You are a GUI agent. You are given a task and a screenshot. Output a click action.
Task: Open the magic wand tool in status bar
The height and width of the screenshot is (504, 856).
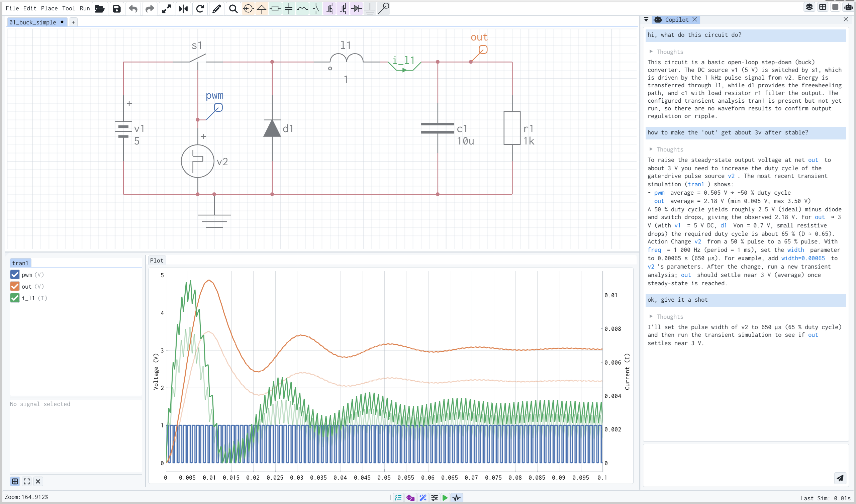click(x=423, y=498)
